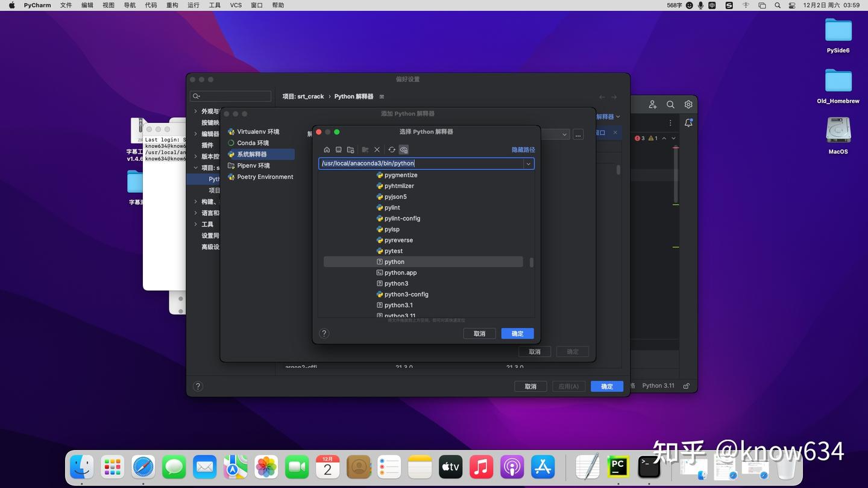
Task: Toggle show hidden files in the chooser
Action: pos(403,149)
